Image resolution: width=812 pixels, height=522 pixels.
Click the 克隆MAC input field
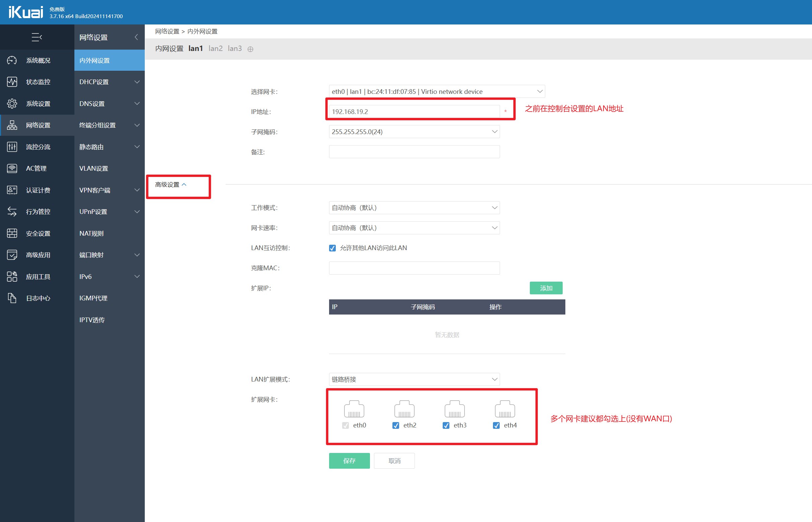coord(414,268)
